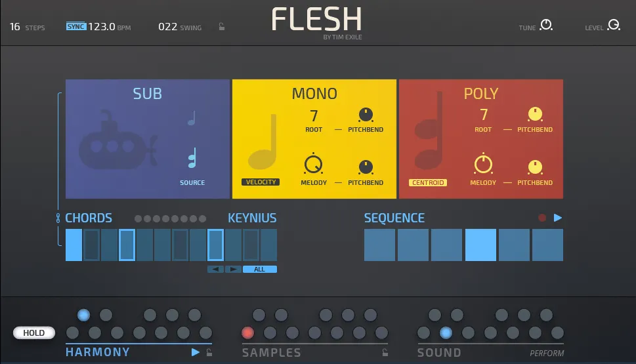Switch to the SAMPLES tab
Screen dimensions: 636x364
pyautogui.click(x=271, y=353)
